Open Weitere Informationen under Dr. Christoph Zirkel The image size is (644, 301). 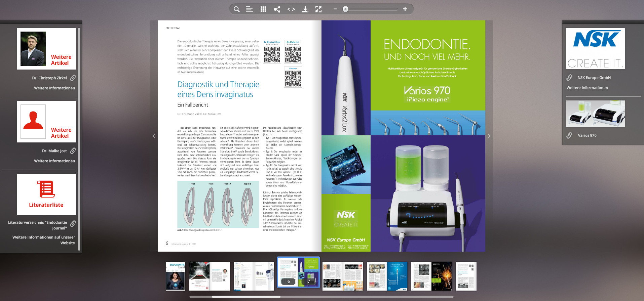click(x=54, y=88)
